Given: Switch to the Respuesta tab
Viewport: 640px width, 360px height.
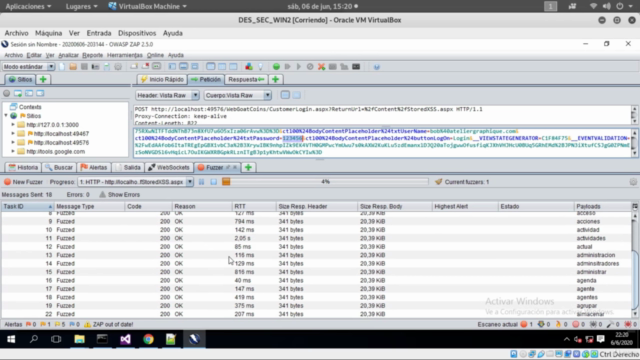Looking at the screenshot, I should [246, 79].
